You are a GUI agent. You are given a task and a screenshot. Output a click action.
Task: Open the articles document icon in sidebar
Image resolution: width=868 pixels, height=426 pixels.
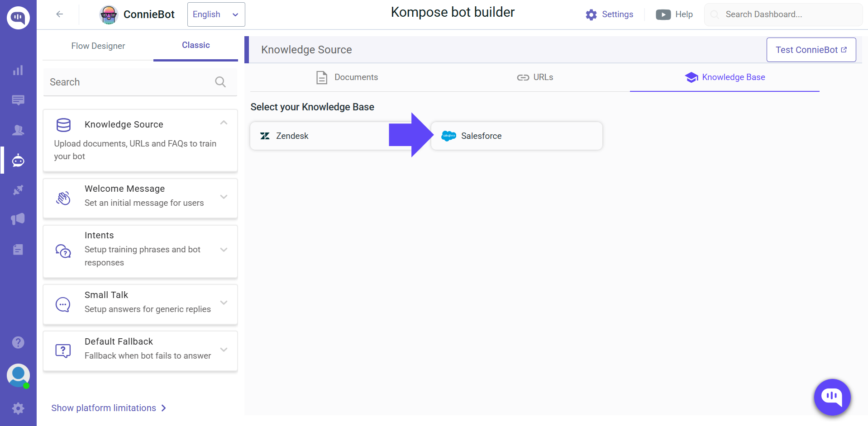click(x=18, y=249)
